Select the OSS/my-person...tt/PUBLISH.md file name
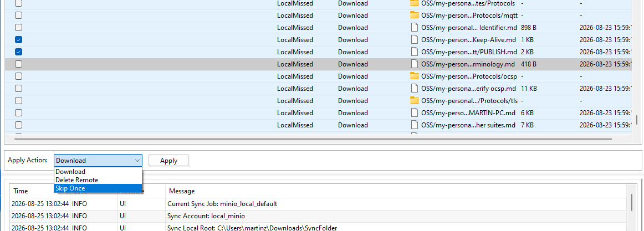 tap(469, 52)
